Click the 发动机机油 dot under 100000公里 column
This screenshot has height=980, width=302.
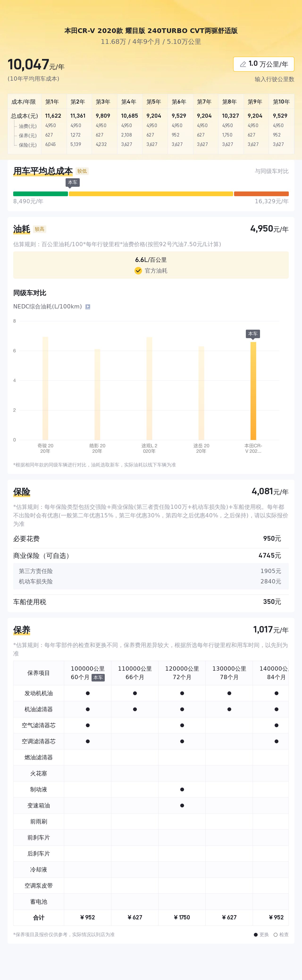click(88, 693)
